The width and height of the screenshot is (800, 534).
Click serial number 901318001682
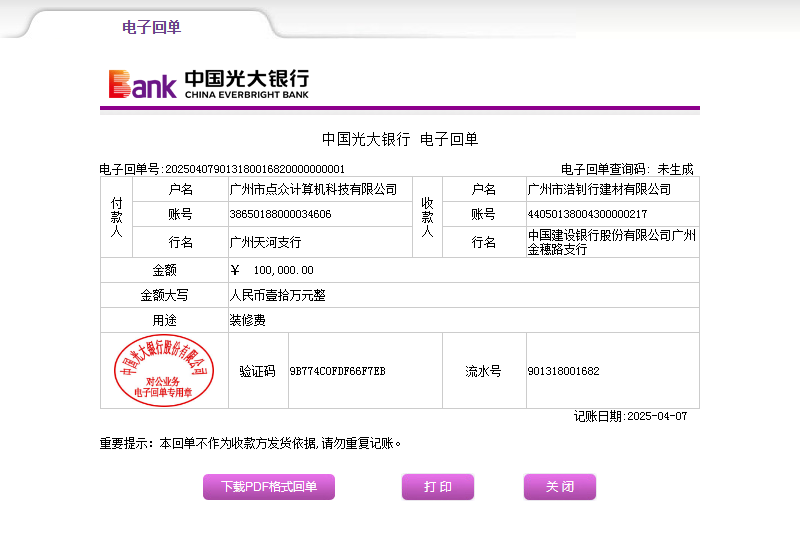click(563, 371)
